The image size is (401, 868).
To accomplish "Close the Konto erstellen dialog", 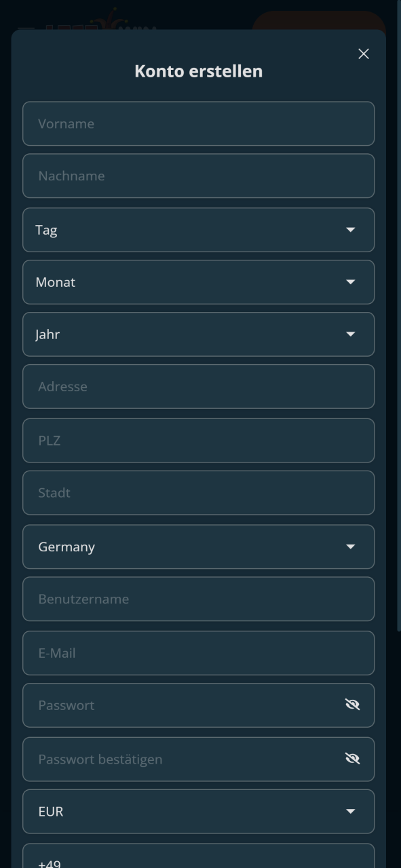I will pos(364,54).
